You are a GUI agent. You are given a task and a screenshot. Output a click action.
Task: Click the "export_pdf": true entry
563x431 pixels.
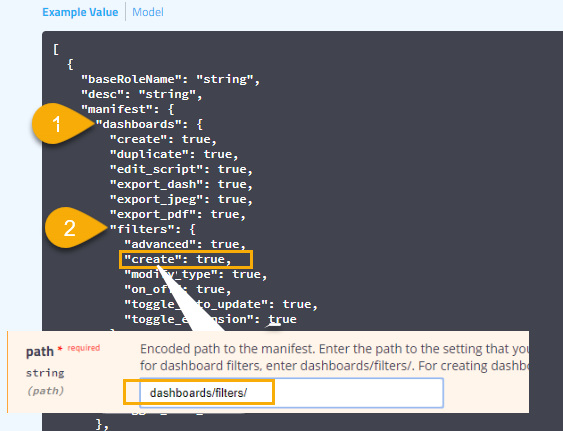pyautogui.click(x=178, y=214)
